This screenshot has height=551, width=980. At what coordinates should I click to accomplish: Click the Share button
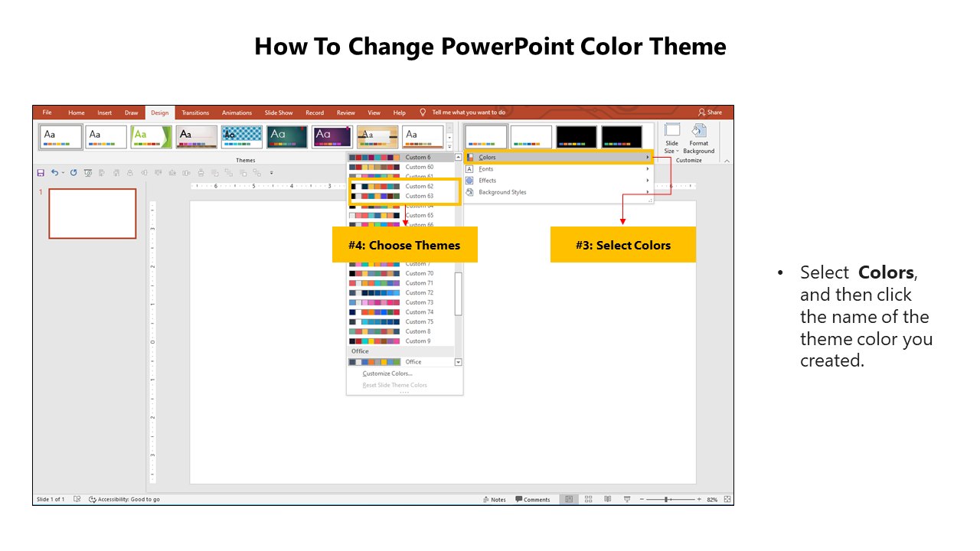point(710,112)
